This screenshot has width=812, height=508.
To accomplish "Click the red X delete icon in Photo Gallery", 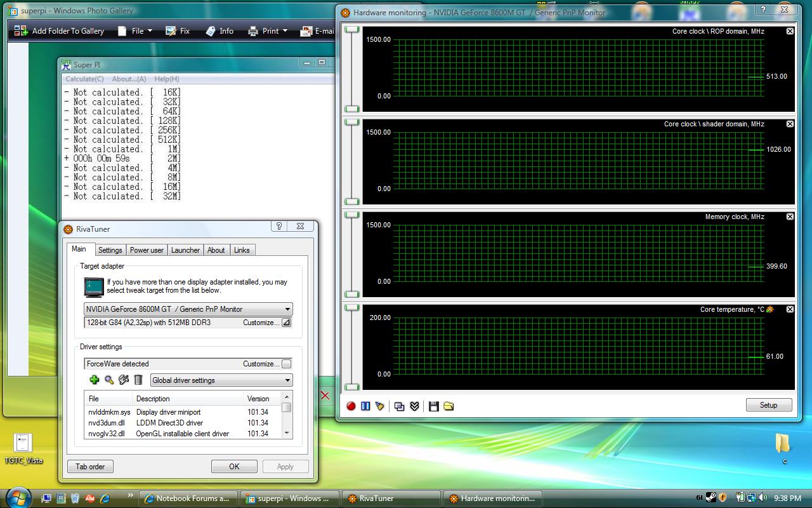I will point(325,396).
